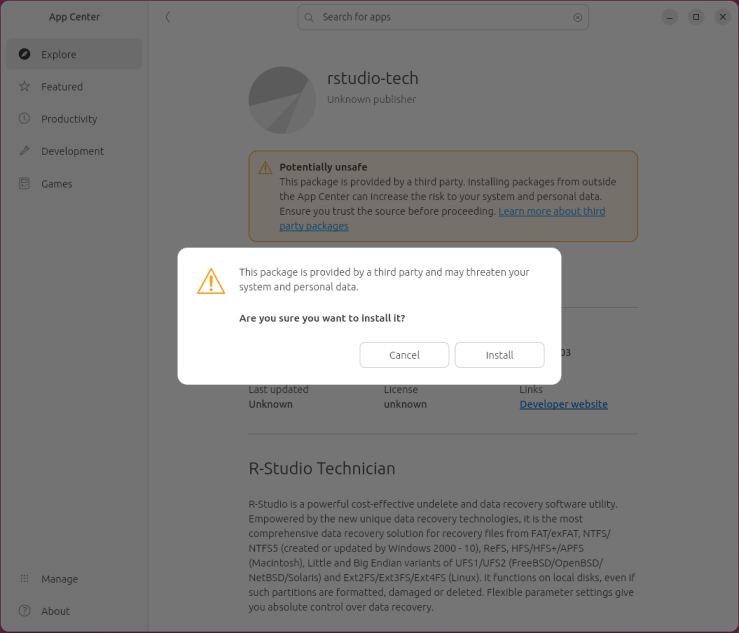
Task: Open the Manage page
Action: pyautogui.click(x=74, y=579)
